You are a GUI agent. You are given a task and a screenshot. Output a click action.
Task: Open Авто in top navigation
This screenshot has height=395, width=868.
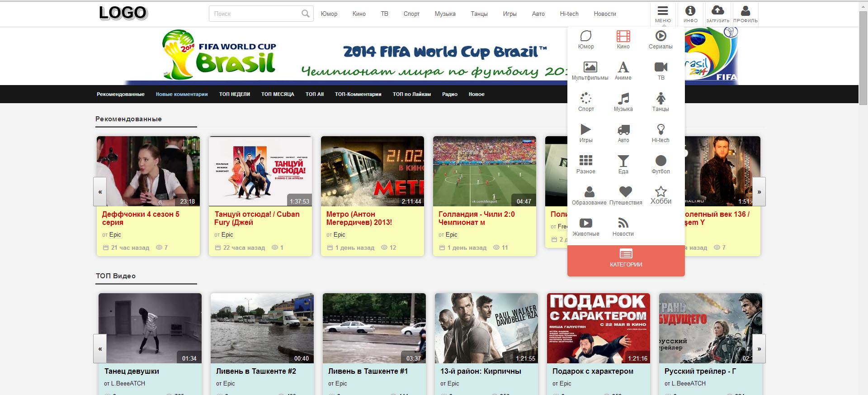pyautogui.click(x=538, y=14)
